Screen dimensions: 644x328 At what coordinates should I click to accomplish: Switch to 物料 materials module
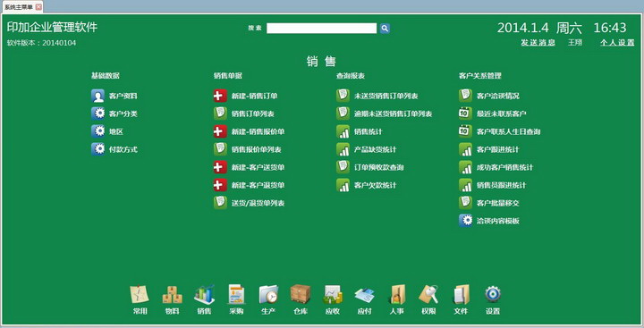pyautogui.click(x=172, y=299)
